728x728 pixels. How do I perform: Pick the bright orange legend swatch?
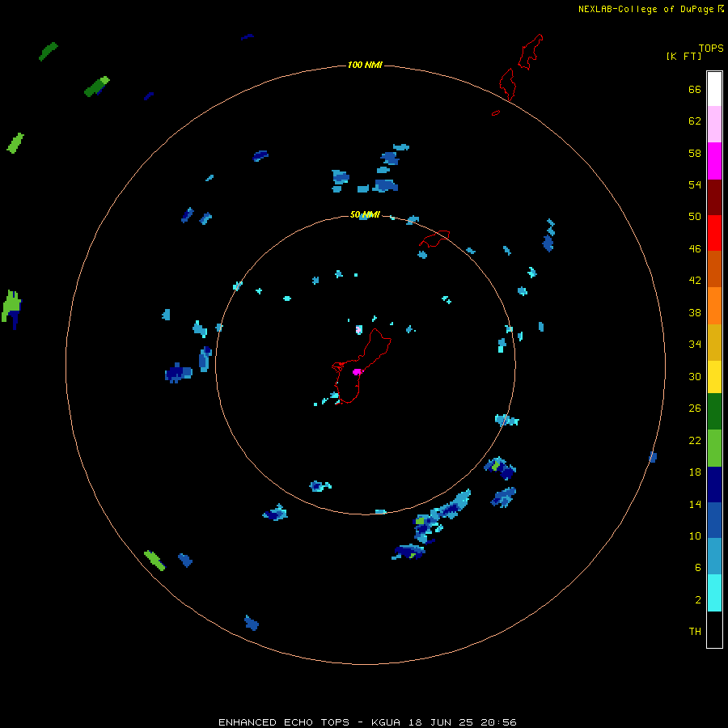tap(714, 306)
